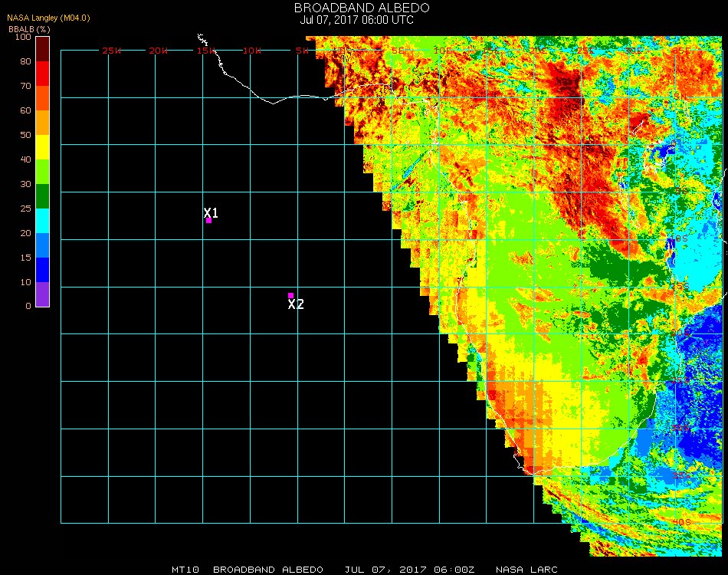Click the dark maroon 80–100% legend swatch
This screenshot has width=728, height=575.
pos(43,48)
